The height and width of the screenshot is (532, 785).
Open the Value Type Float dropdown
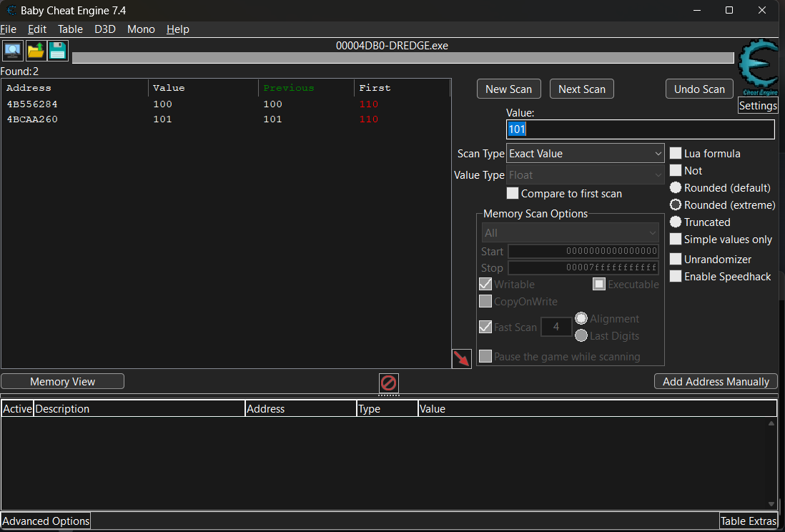pyautogui.click(x=586, y=174)
